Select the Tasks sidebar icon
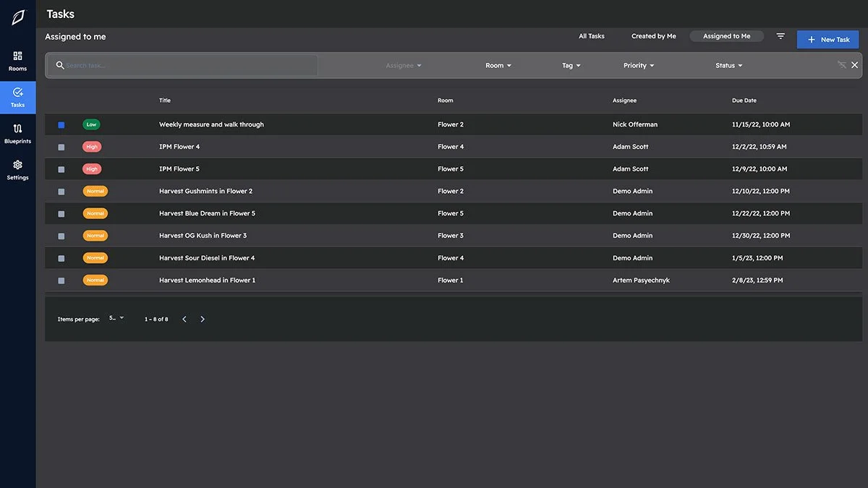 point(17,98)
